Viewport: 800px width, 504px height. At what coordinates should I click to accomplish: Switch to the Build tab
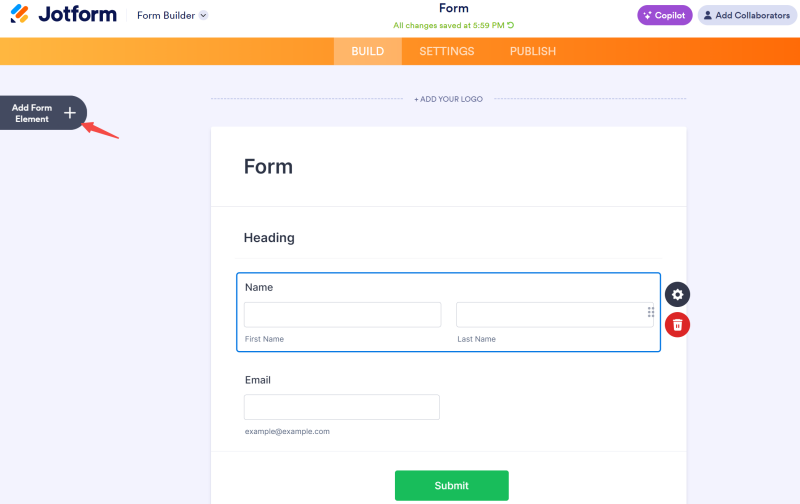point(367,51)
